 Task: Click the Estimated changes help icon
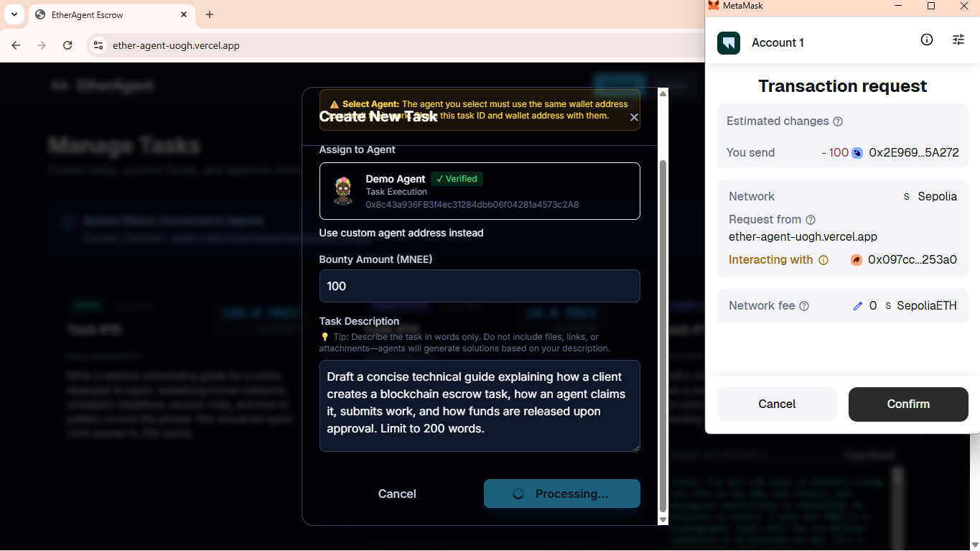tap(837, 121)
